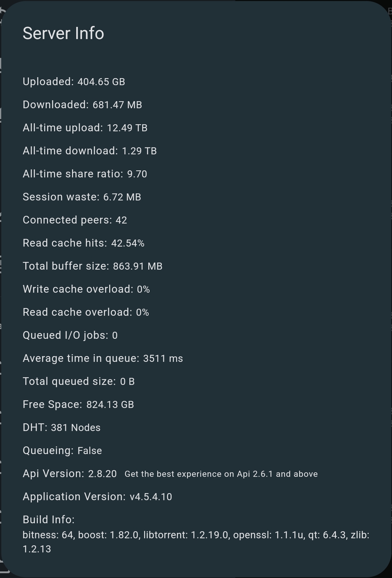This screenshot has height=578, width=392.
Task: Select the Average time in queue value
Action: [163, 358]
